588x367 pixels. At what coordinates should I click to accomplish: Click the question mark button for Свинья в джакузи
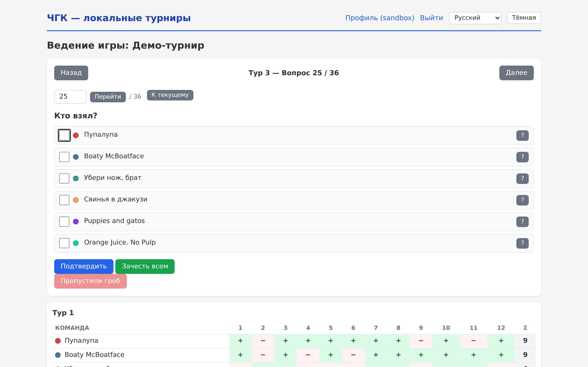click(x=522, y=200)
